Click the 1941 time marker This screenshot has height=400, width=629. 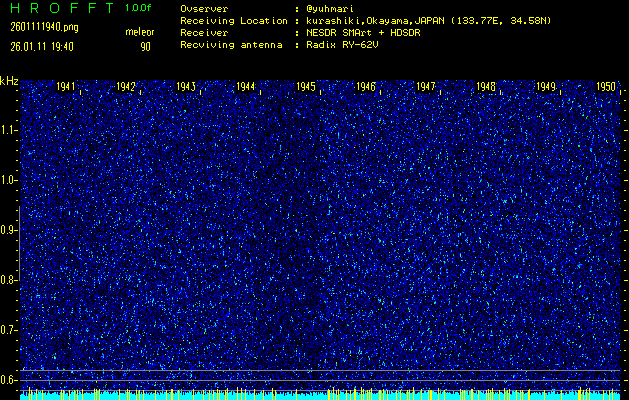pos(66,88)
